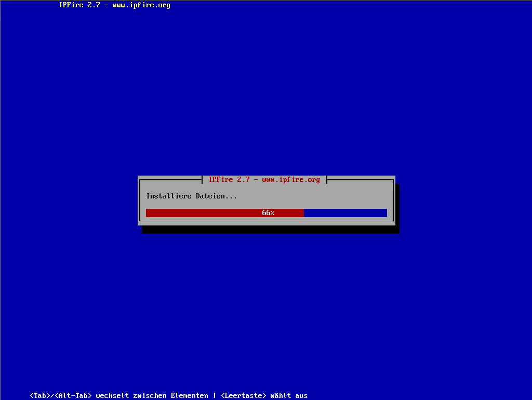Image resolution: width=532 pixels, height=400 pixels.
Task: Click the 66% progress value
Action: tap(268, 212)
